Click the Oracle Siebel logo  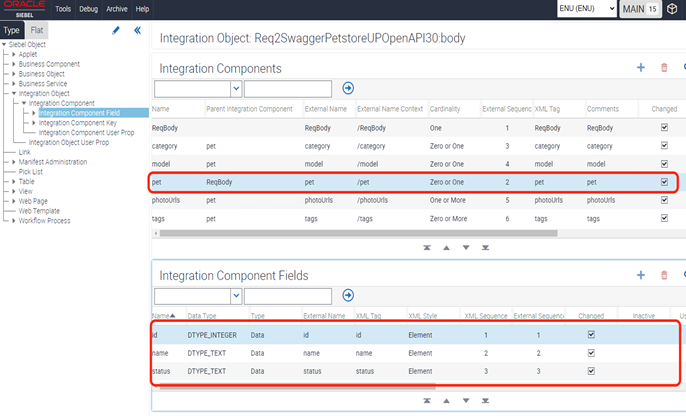click(x=24, y=9)
